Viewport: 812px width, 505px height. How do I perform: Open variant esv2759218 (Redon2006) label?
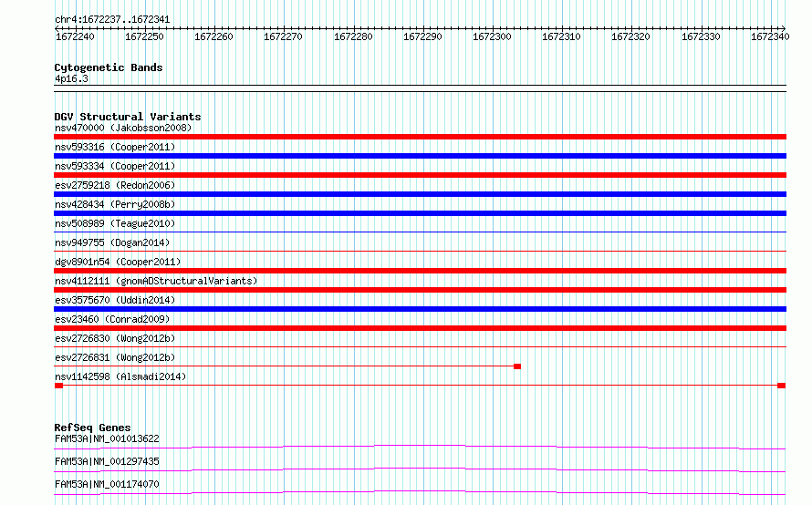[115, 185]
